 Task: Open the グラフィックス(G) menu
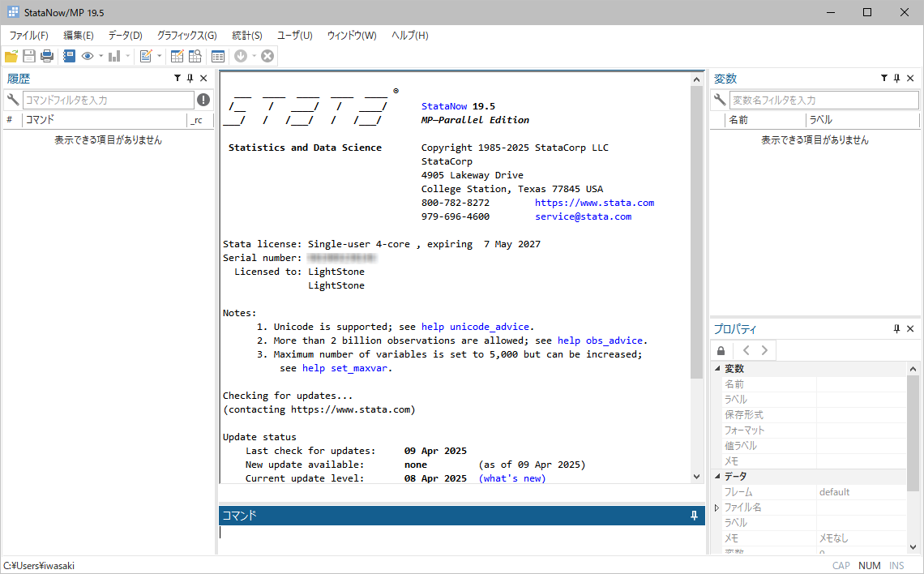pyautogui.click(x=186, y=36)
